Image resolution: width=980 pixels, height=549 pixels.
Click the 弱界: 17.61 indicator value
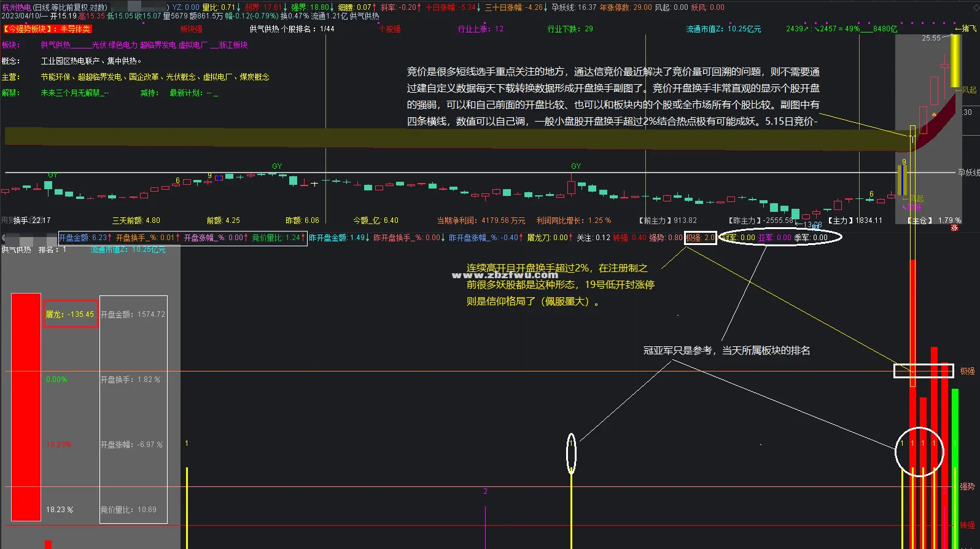pos(263,7)
